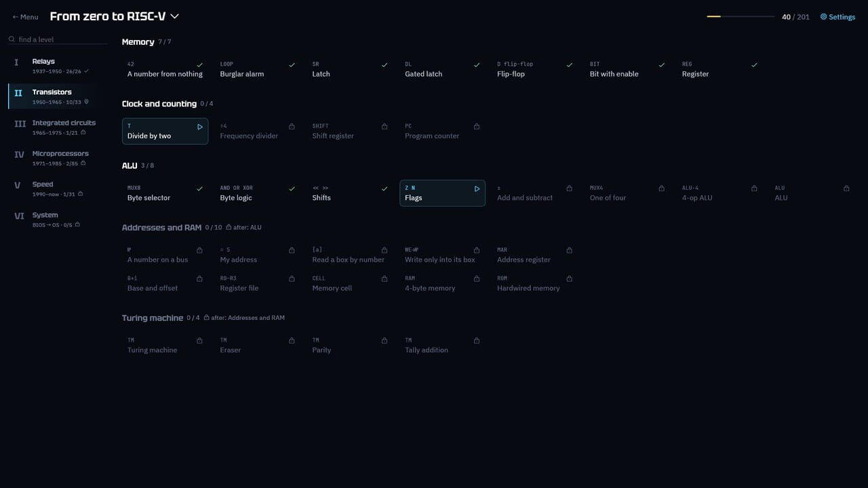Open A number from nothing level
Image resolution: width=868 pixels, height=488 pixels.
(x=165, y=70)
